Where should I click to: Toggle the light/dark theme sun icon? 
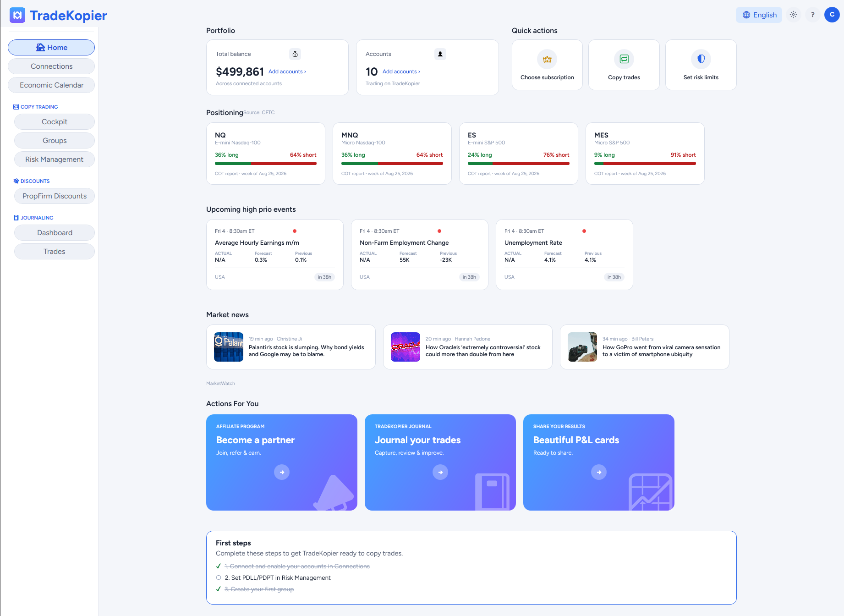794,15
